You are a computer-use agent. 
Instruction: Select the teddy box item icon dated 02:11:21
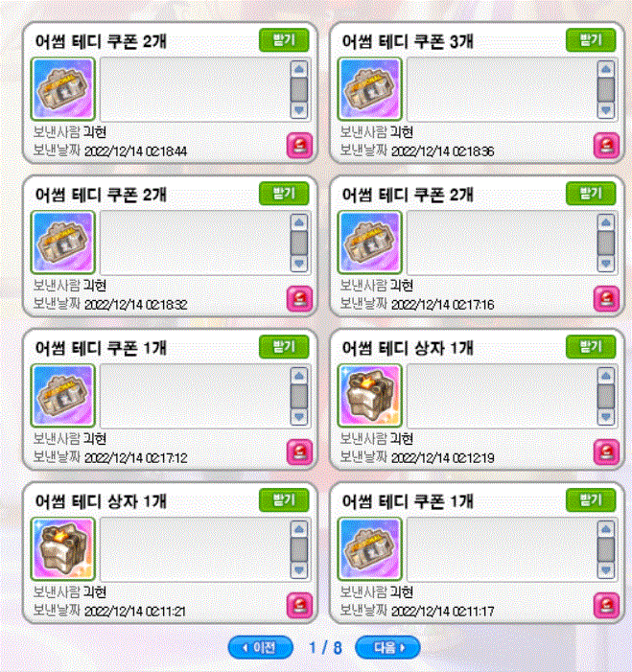(x=63, y=549)
